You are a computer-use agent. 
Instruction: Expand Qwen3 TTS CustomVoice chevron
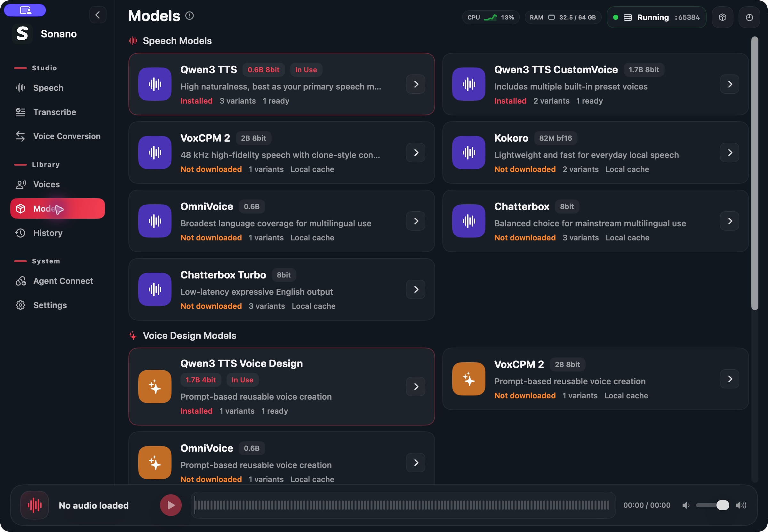point(729,84)
